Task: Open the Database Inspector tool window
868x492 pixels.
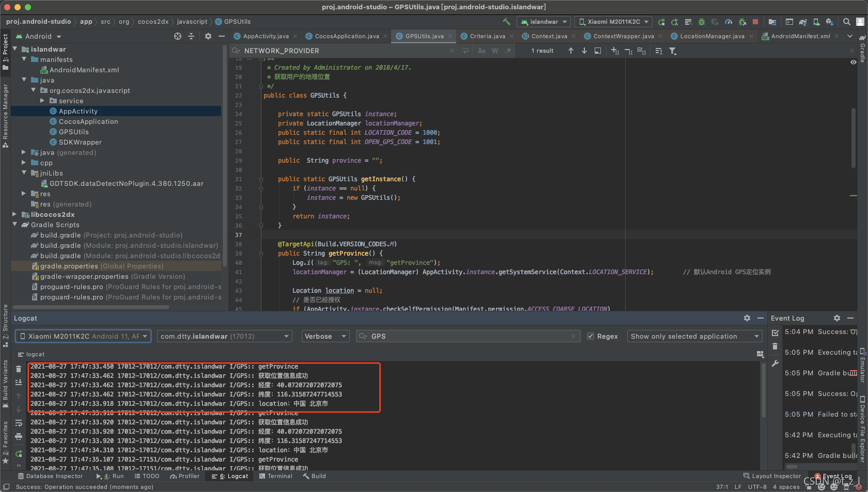Action: 50,476
